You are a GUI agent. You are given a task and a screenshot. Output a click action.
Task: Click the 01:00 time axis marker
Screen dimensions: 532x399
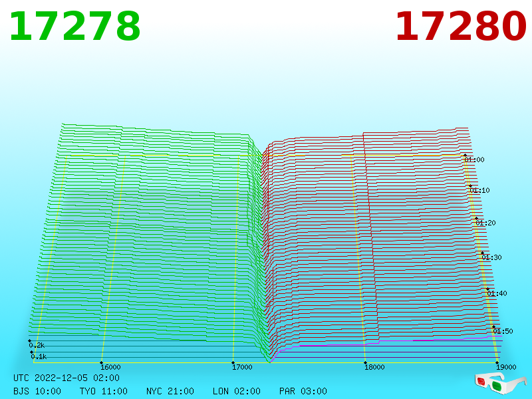click(474, 160)
